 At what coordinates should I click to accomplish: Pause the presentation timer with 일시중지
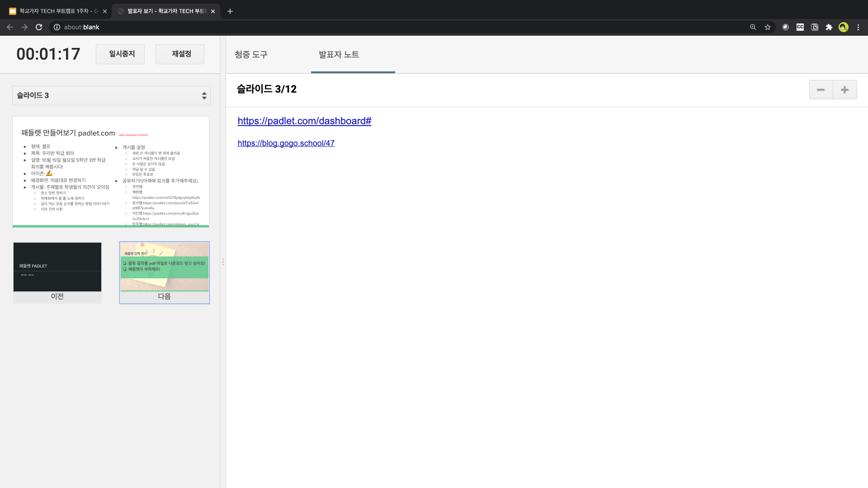(x=120, y=54)
